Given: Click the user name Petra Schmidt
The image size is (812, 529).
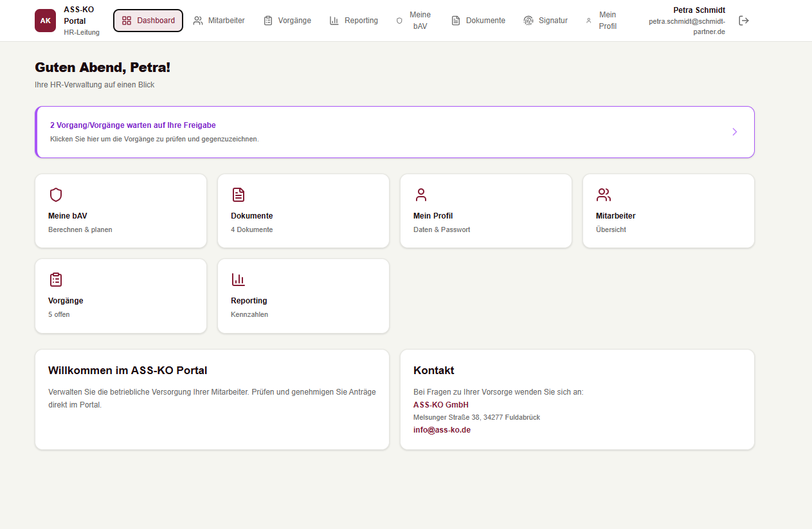Looking at the screenshot, I should (x=699, y=10).
